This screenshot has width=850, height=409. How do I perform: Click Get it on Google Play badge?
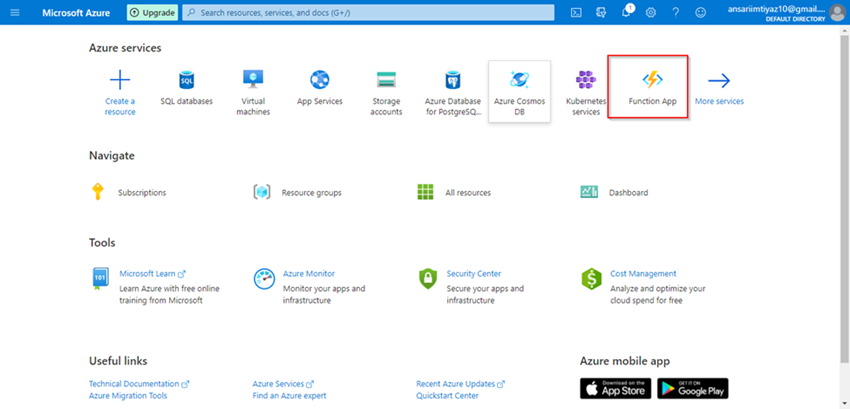pos(693,388)
